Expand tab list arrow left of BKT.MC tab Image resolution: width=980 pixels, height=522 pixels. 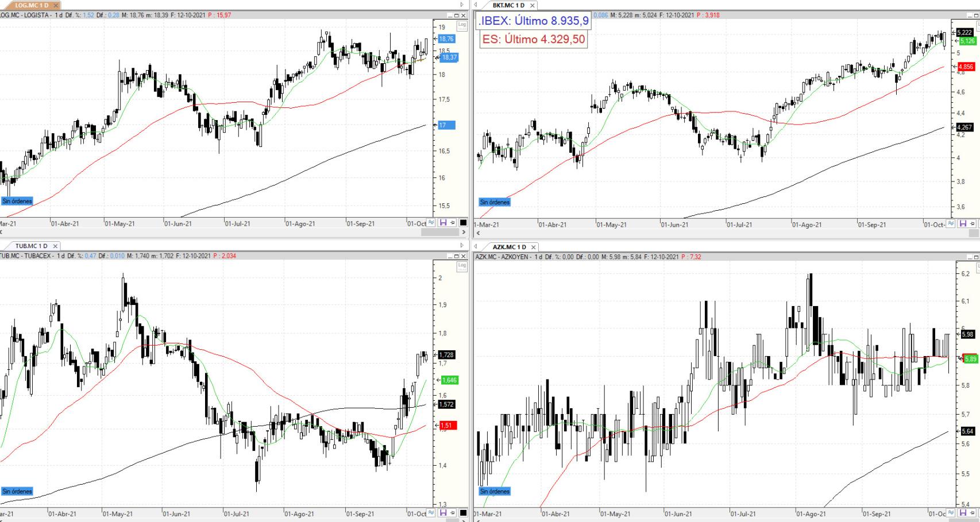pyautogui.click(x=476, y=5)
